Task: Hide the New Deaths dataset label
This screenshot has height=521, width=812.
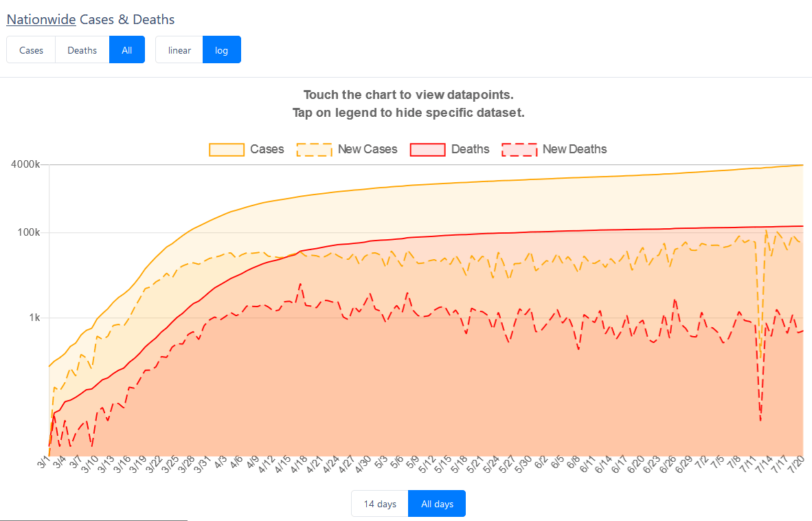Action: 575,150
